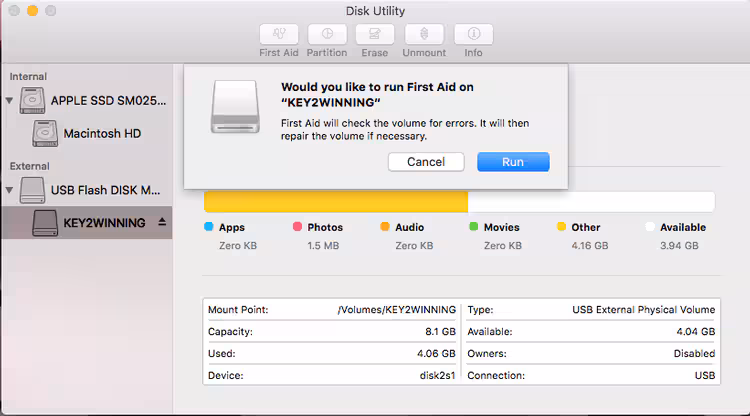Viewport: 750px width, 416px height.
Task: Open the Info toolbar icon
Action: (474, 34)
